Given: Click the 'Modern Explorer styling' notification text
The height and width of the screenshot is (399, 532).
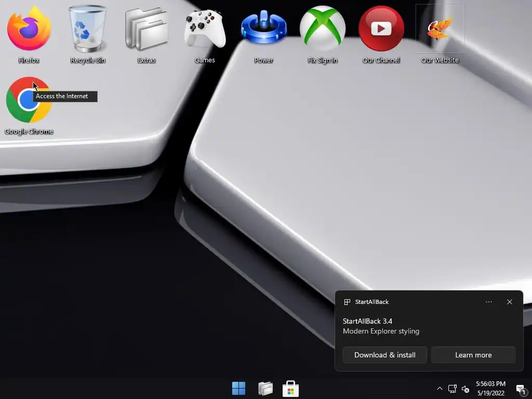Looking at the screenshot, I should pyautogui.click(x=381, y=331).
